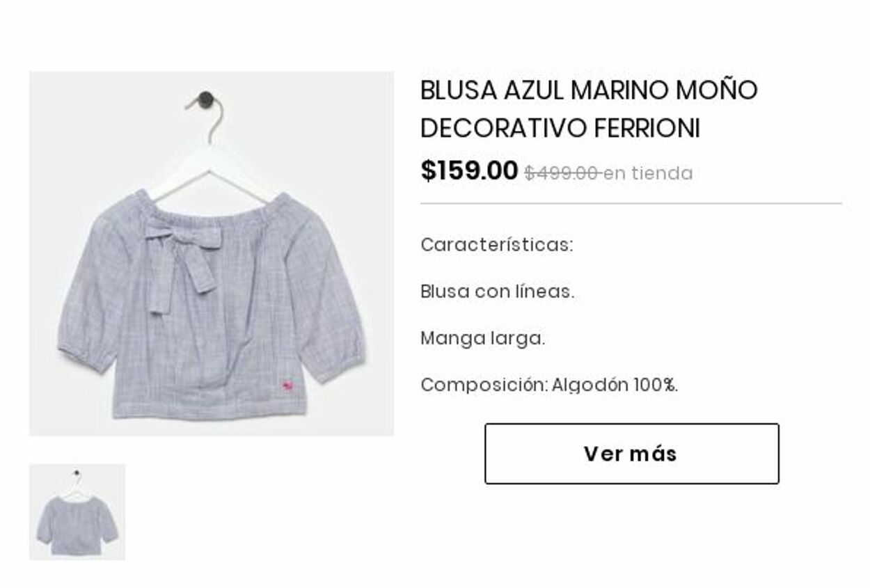Click the 'Manga larga.' description line
Screen dimensions: 870x588
pyautogui.click(x=483, y=339)
